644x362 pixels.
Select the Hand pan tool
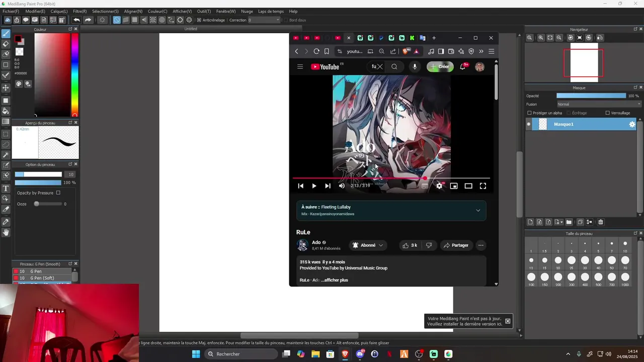[x=6, y=232]
